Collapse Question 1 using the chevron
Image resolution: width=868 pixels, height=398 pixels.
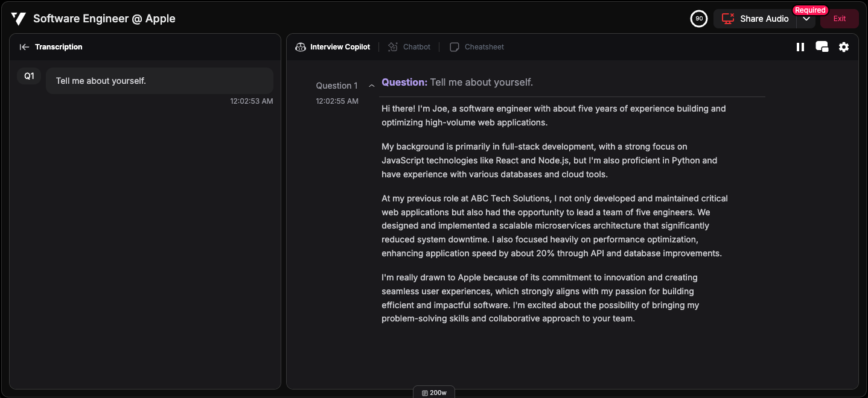[372, 86]
